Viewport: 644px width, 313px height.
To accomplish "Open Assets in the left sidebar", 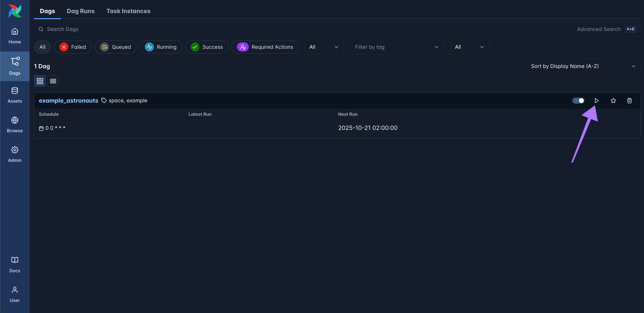I will click(15, 95).
